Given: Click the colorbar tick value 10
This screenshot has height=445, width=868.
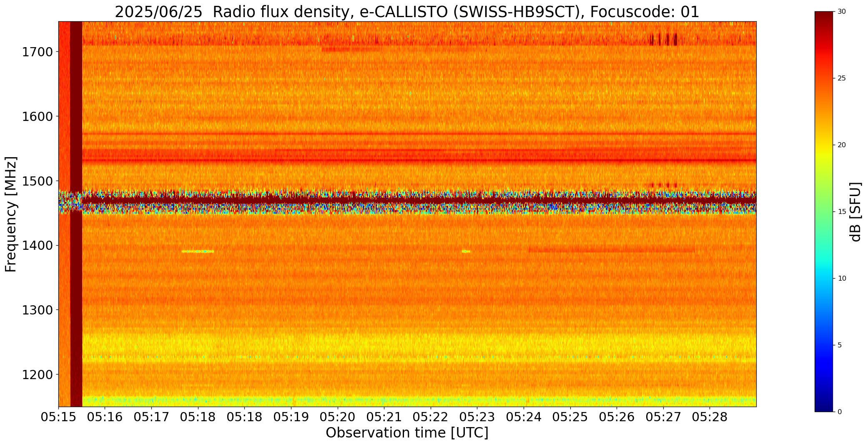Looking at the screenshot, I should [x=842, y=278].
